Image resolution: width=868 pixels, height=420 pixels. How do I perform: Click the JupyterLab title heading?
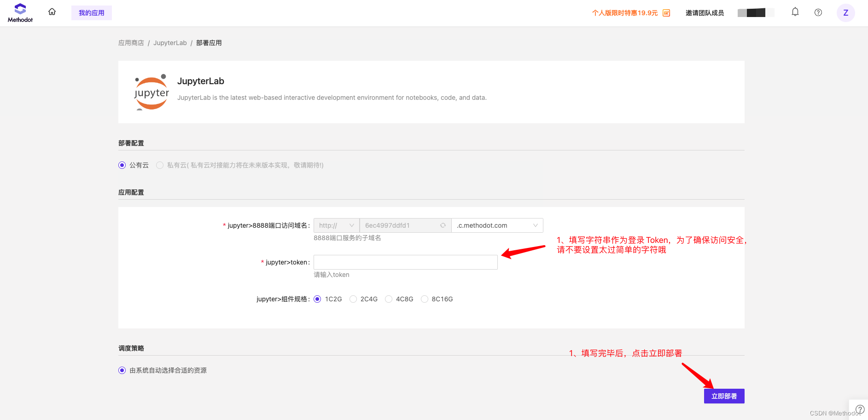click(201, 81)
